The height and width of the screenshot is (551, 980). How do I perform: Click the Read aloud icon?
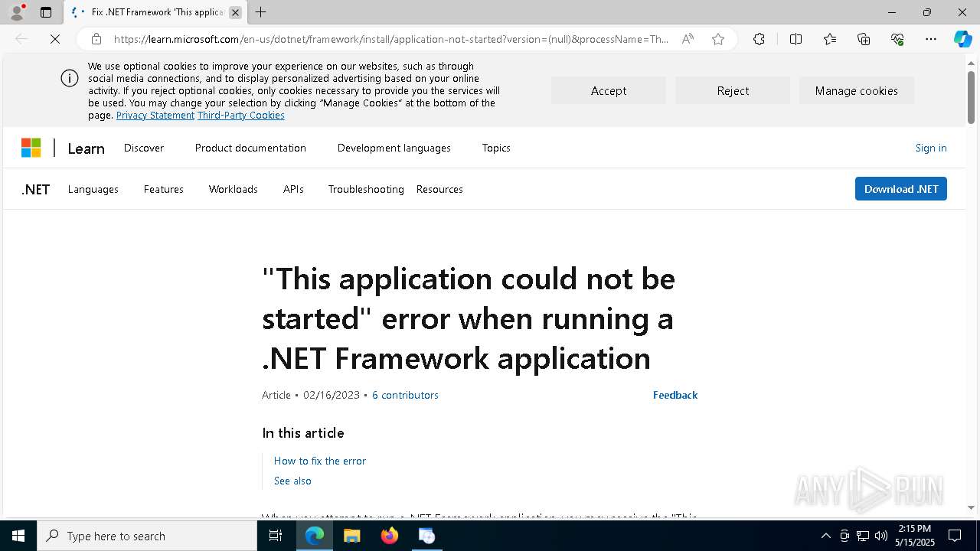click(688, 39)
